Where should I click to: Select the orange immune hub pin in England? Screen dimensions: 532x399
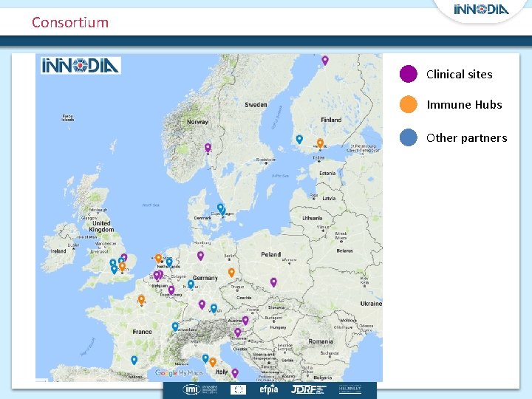click(122, 266)
